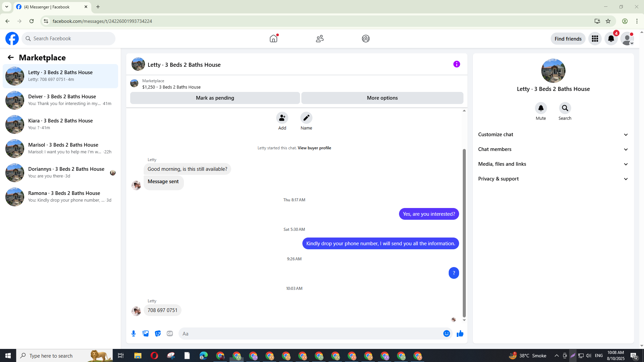Open the Marketplace listing $1,250 link
The width and height of the screenshot is (644, 362).
point(171,87)
